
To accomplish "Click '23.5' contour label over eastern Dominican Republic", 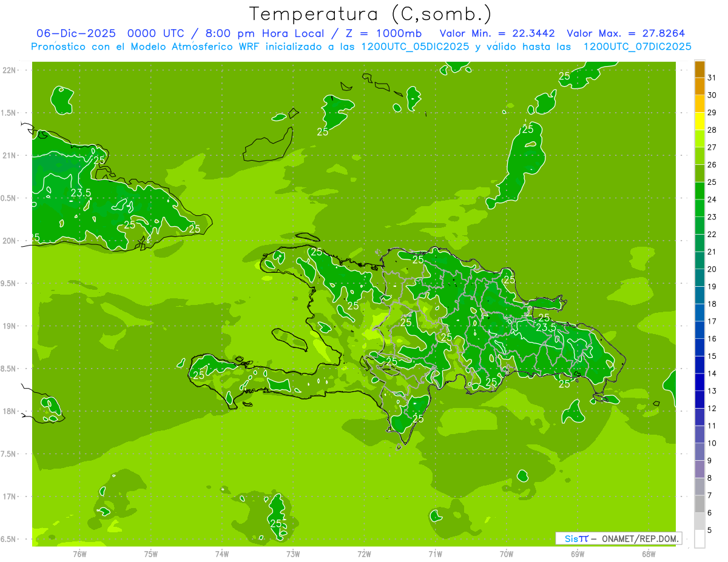I will tap(545, 327).
